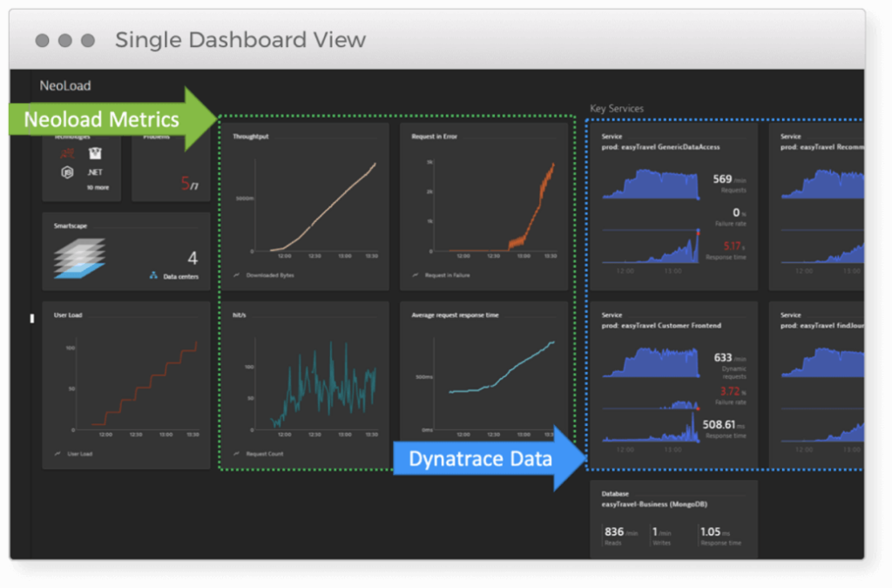Click the Data centers topology icon
Viewport: 892px width, 588px height.
tap(154, 276)
